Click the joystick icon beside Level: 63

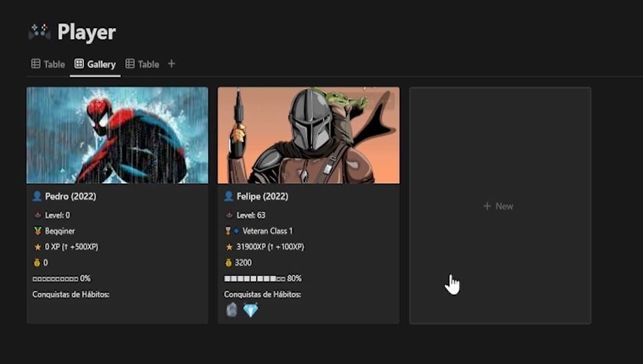tap(229, 215)
